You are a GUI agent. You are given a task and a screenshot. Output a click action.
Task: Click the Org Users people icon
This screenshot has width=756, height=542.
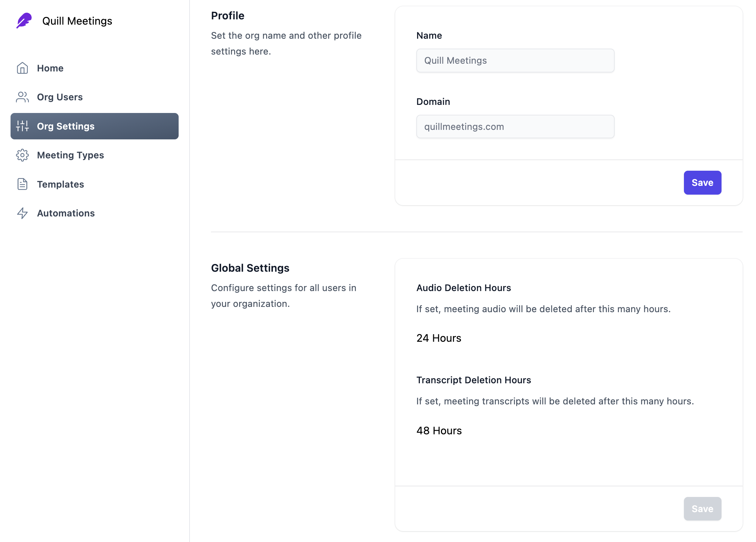pyautogui.click(x=22, y=97)
